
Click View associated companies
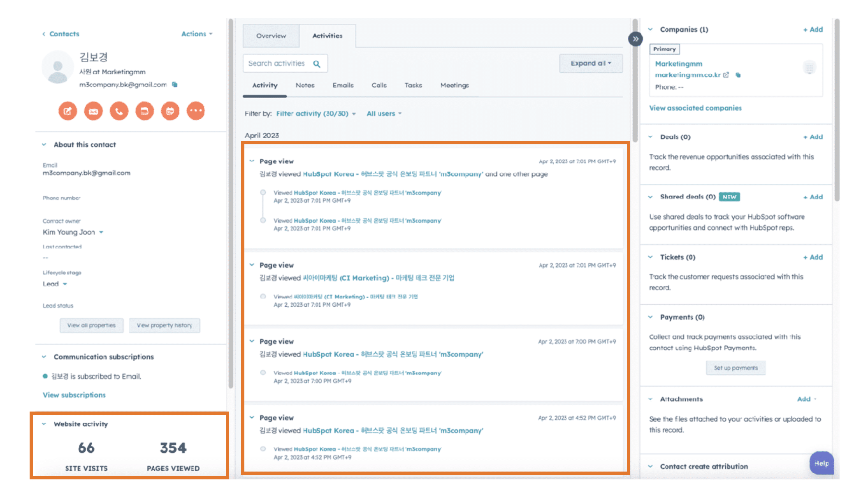point(696,108)
